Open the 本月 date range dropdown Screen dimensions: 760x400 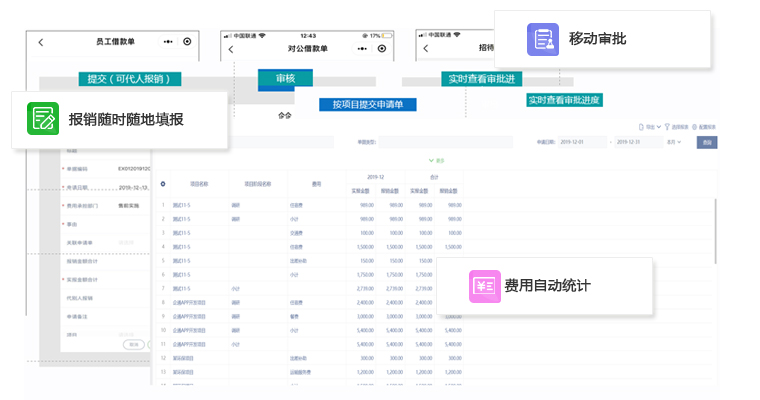[675, 142]
